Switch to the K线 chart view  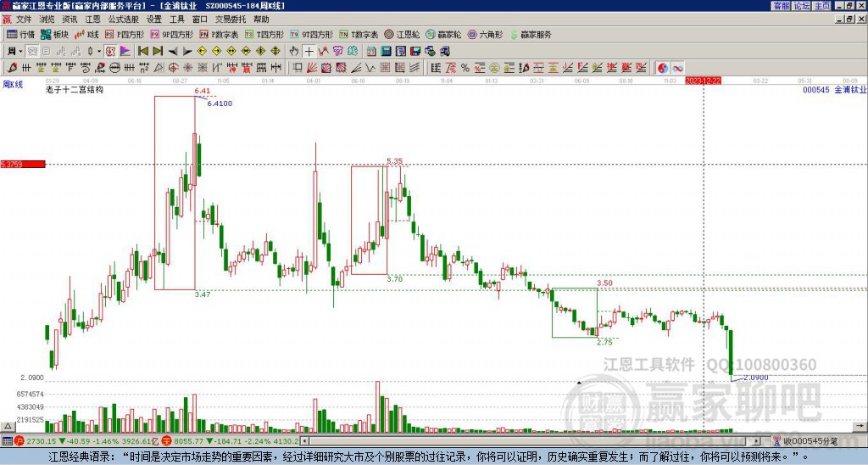[x=86, y=34]
